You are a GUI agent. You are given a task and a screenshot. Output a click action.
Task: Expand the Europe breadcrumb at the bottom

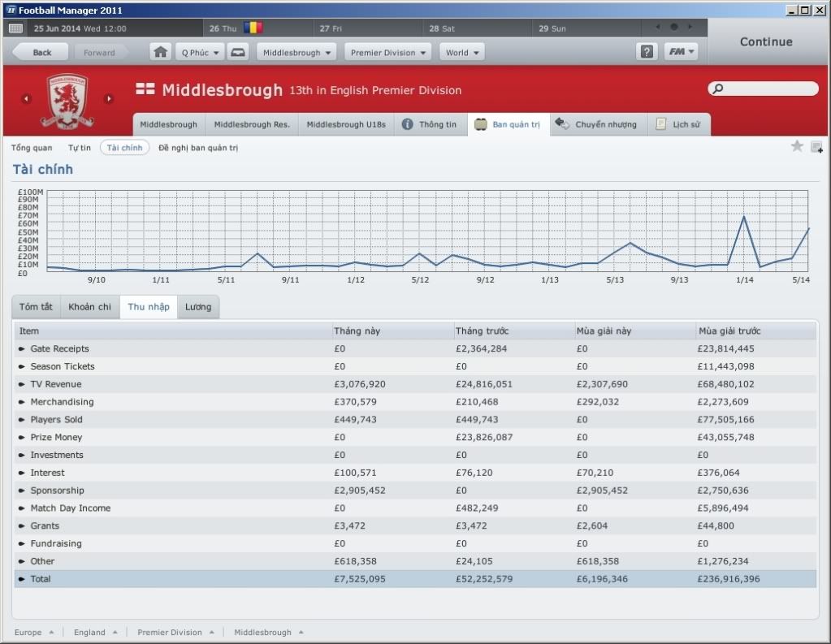(34, 632)
